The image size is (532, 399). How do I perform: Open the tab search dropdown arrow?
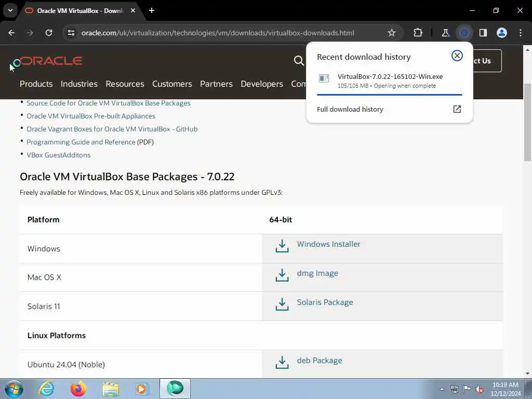(10, 10)
